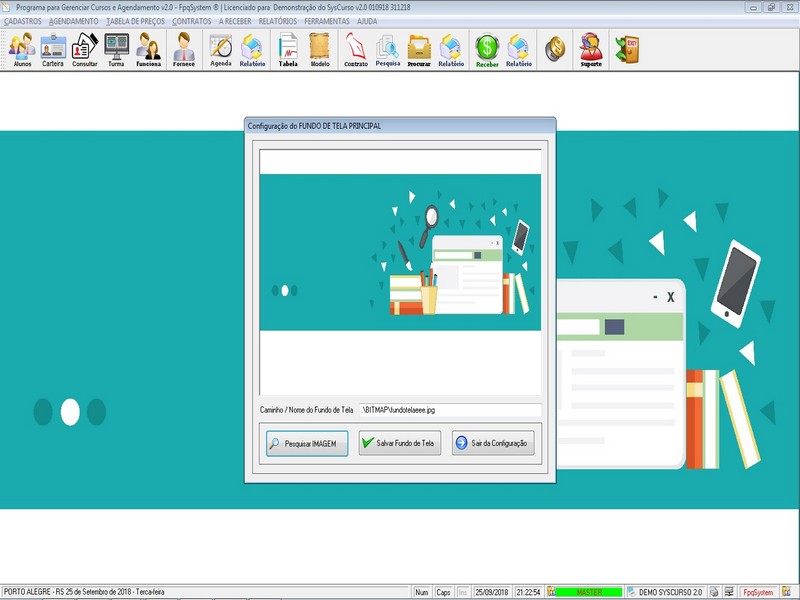Screen dimensions: 800x600
Task: Click the gold coin toolbar icon
Action: click(555, 49)
